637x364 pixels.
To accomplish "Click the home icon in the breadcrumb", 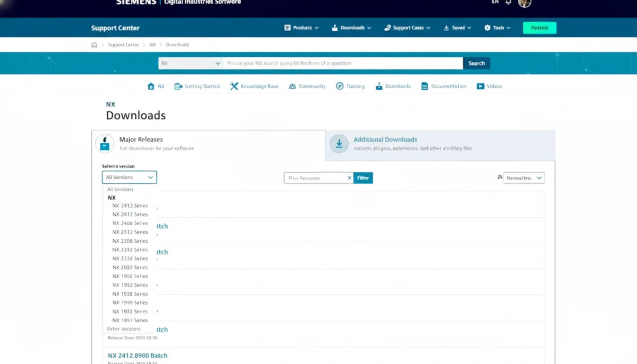I will pyautogui.click(x=94, y=45).
